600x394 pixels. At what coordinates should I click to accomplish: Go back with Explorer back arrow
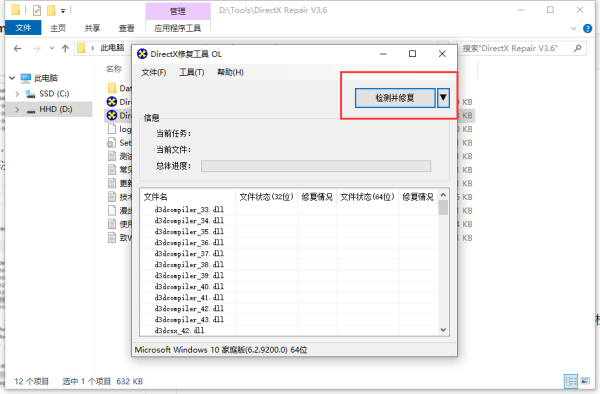tap(18, 49)
